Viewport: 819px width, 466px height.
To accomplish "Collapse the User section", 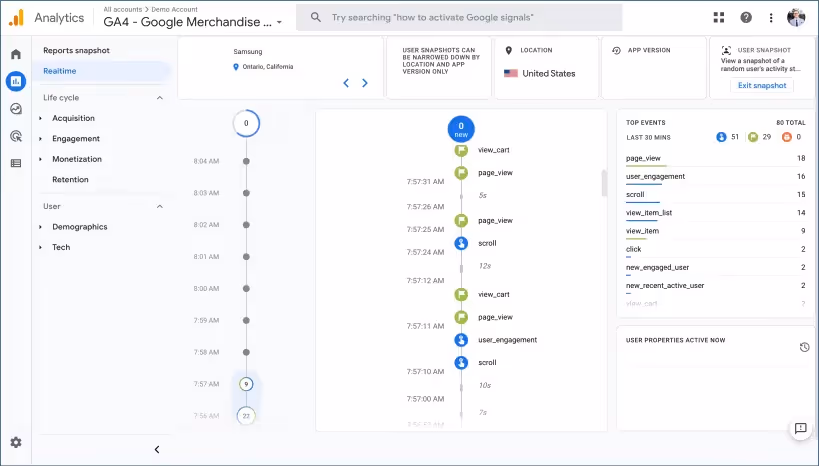I will pos(160,206).
